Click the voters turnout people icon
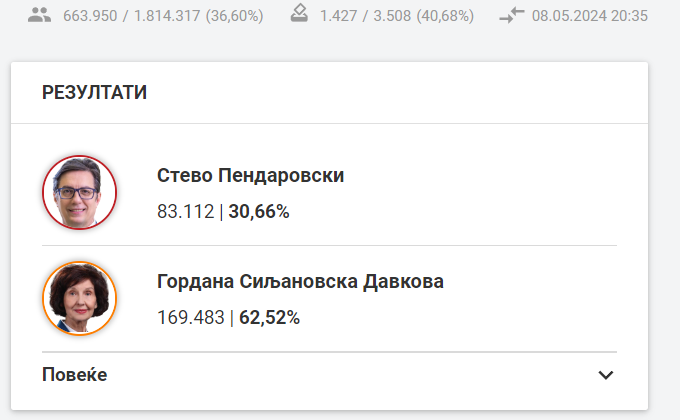Viewport: 680px width, 420px height. coord(39,16)
